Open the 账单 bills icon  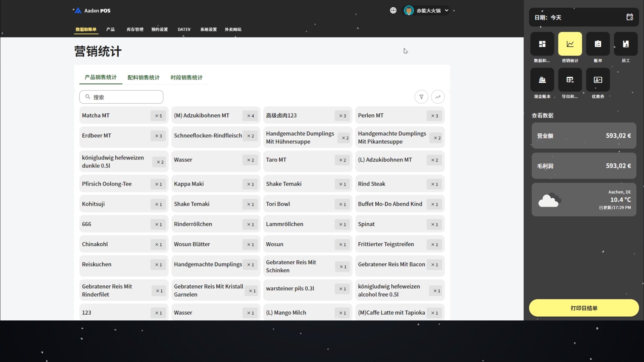click(x=598, y=44)
